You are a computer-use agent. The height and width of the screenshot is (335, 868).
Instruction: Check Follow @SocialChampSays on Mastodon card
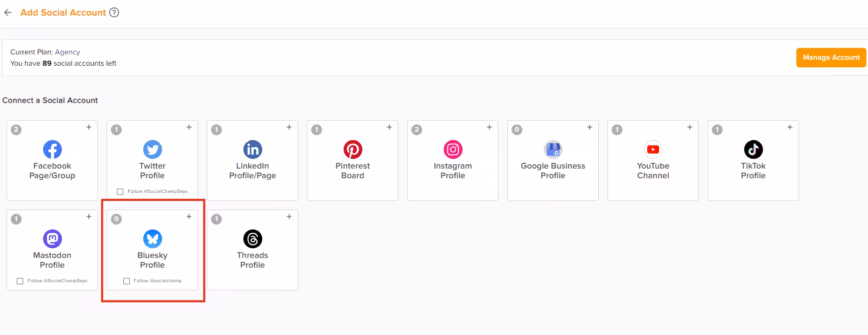(x=20, y=281)
